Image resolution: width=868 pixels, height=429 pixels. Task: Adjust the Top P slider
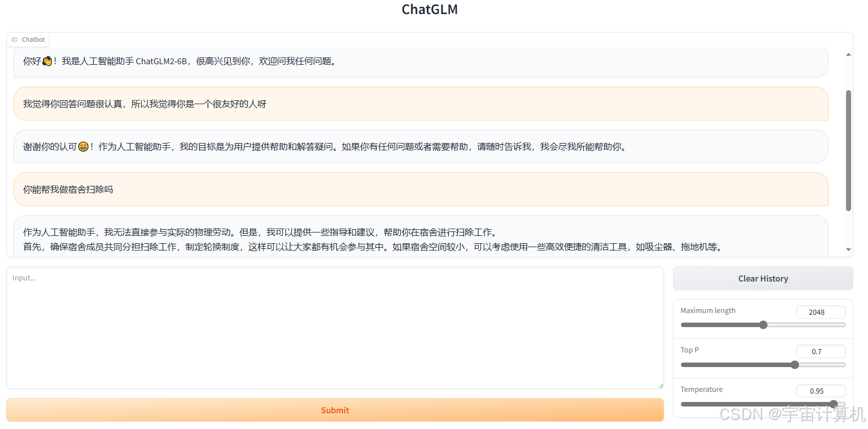(x=763, y=365)
